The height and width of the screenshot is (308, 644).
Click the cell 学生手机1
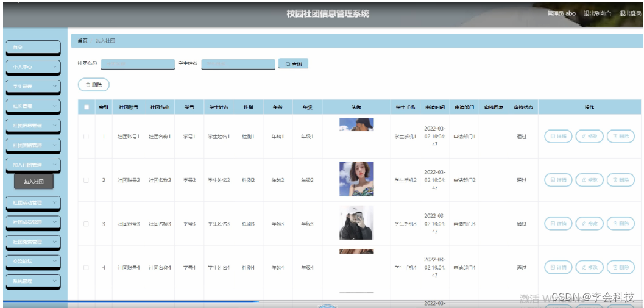(x=405, y=136)
